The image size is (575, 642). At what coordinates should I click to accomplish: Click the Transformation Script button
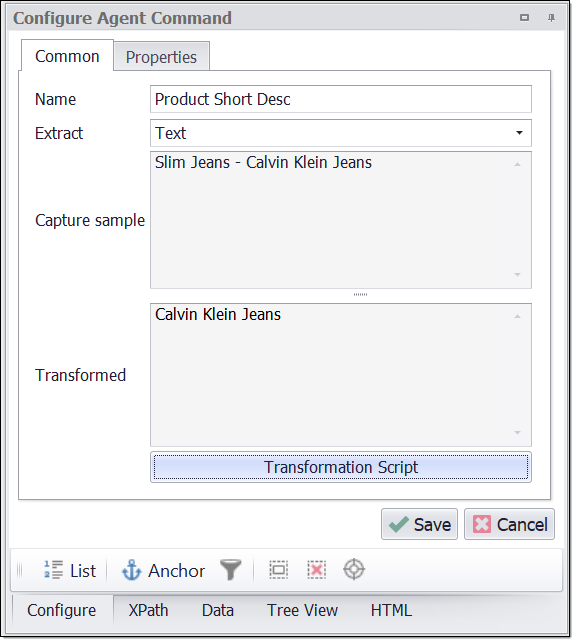341,467
